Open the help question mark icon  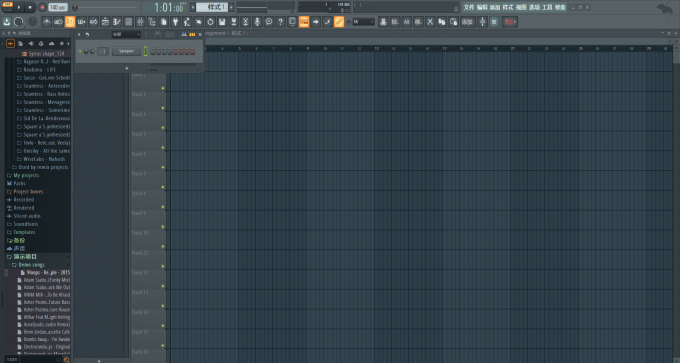point(281,22)
